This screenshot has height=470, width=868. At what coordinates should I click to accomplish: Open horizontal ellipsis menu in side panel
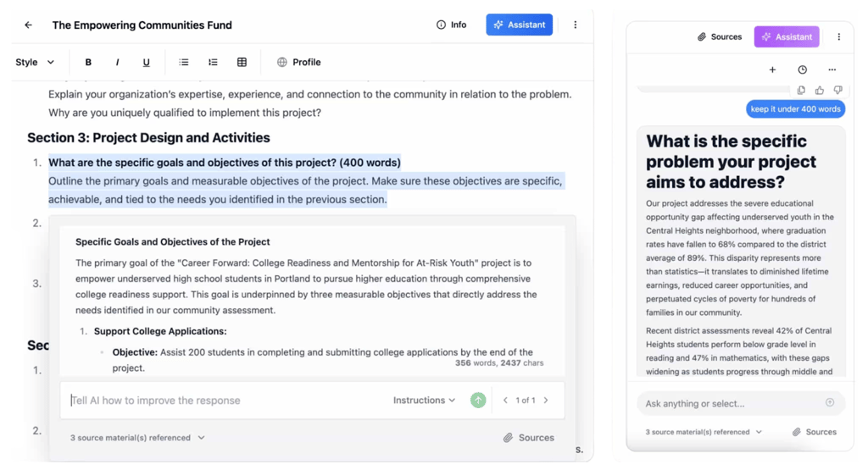click(832, 69)
